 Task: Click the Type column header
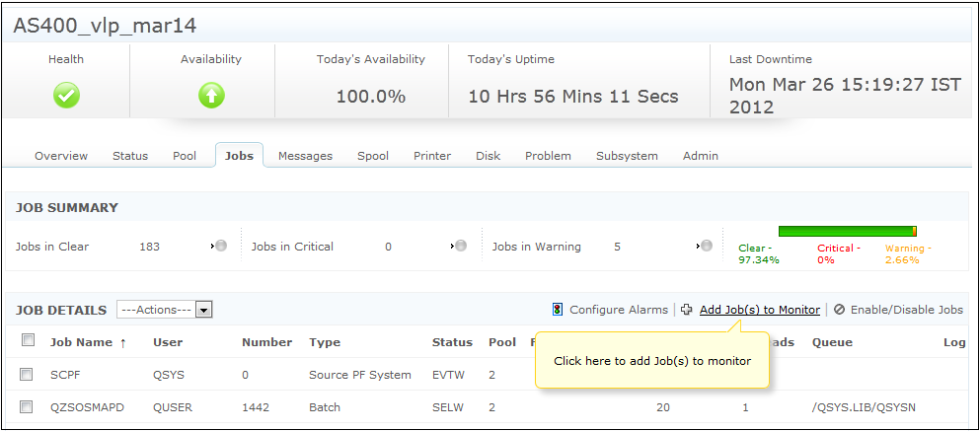[x=325, y=342]
